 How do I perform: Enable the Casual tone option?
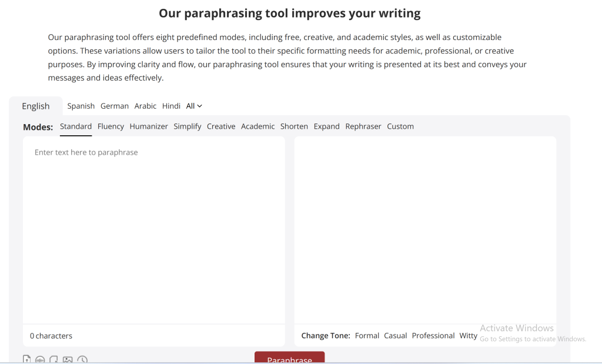(395, 335)
